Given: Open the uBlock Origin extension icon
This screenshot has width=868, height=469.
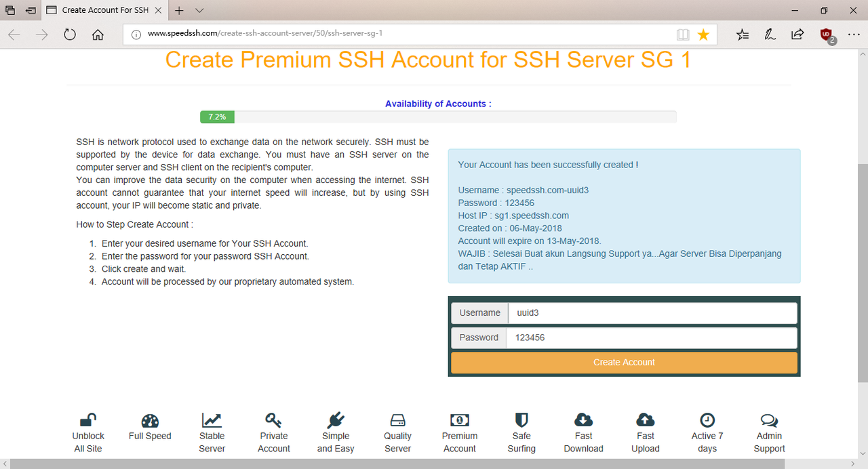Looking at the screenshot, I should tap(827, 35).
